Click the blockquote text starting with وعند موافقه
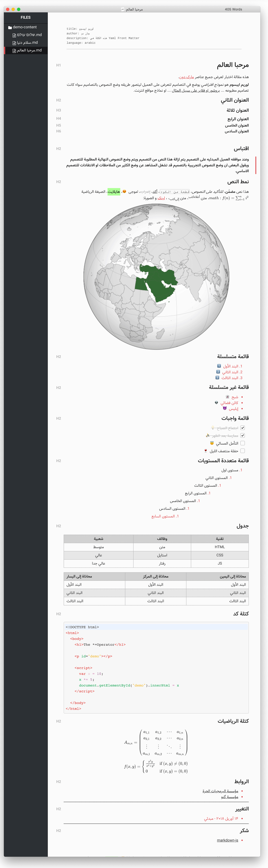Image resolution: width=268 pixels, height=868 pixels. [157, 165]
